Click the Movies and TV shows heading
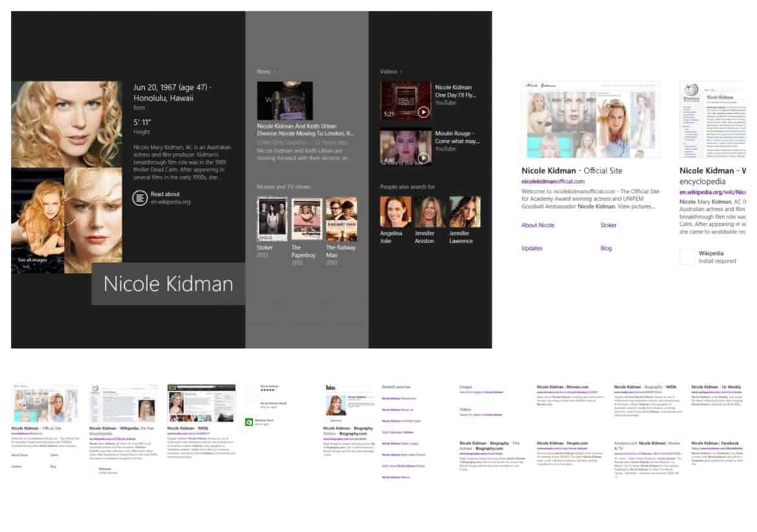The width and height of the screenshot is (757, 532). (x=283, y=187)
